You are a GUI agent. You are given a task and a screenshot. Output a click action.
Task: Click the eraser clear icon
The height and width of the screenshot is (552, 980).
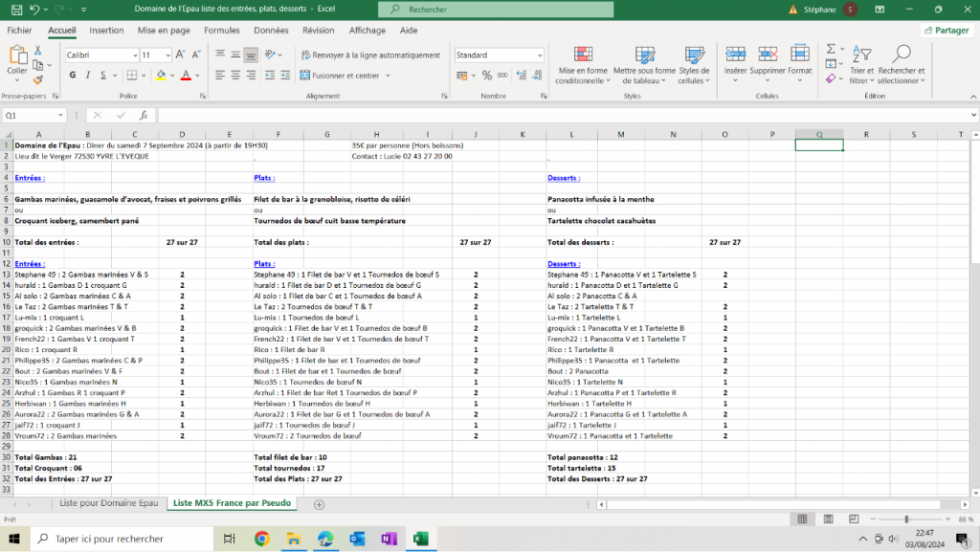point(831,78)
